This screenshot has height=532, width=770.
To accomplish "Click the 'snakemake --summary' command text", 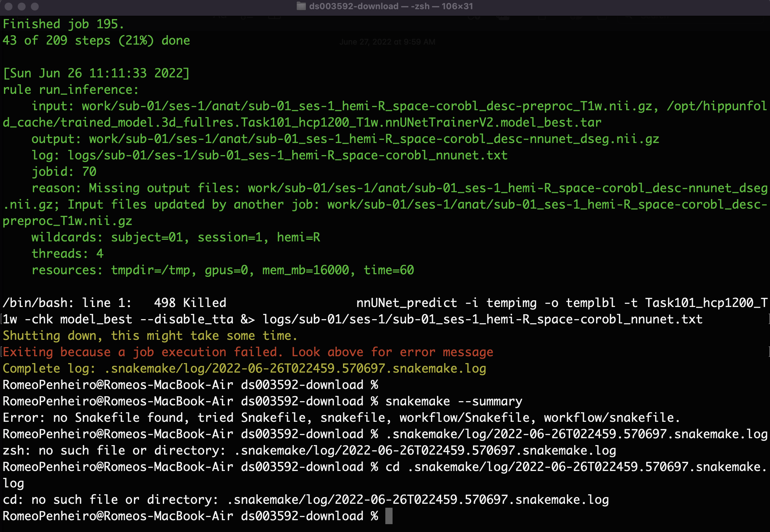I will (454, 401).
